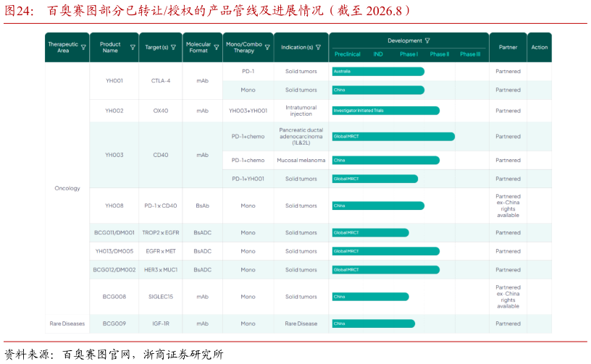Click the 'YH003+YH001' therapy cell
The image size is (591, 364).
pos(248,111)
